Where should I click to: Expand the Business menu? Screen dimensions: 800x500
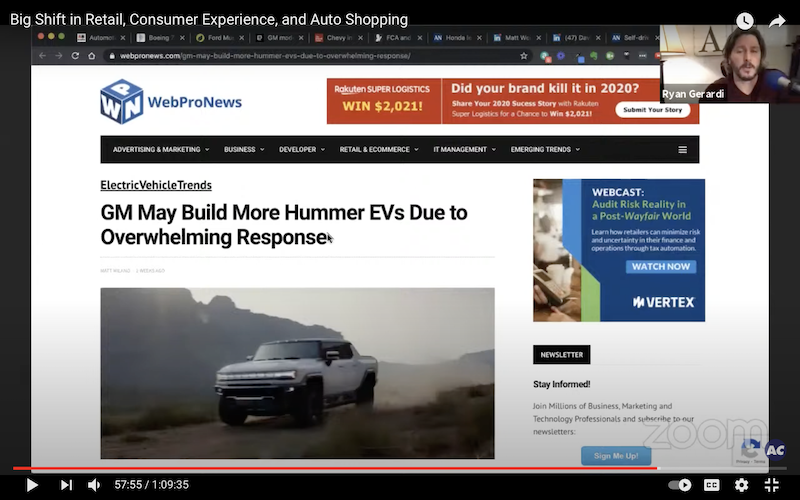pyautogui.click(x=244, y=149)
